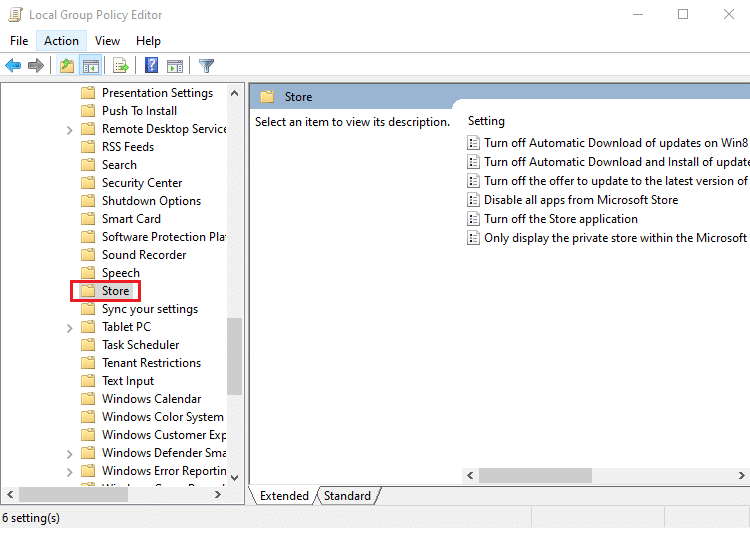Image resolution: width=750 pixels, height=534 pixels.
Task: Open the File menu
Action: (19, 41)
